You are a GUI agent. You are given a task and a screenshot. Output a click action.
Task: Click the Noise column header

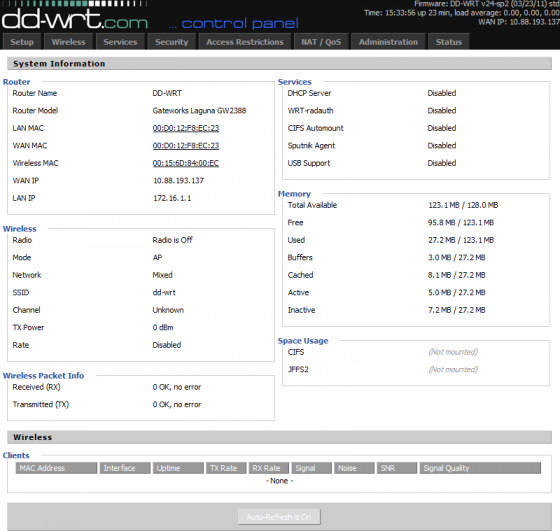coord(354,468)
